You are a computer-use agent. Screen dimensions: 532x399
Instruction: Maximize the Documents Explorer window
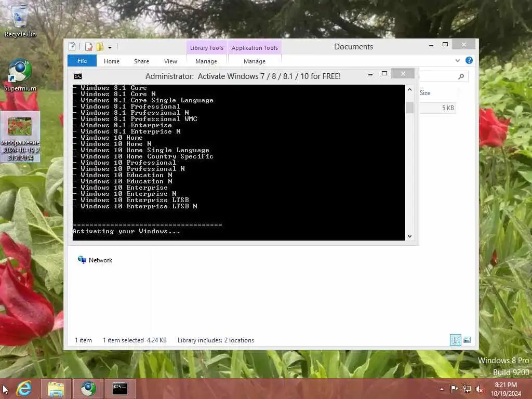click(445, 45)
